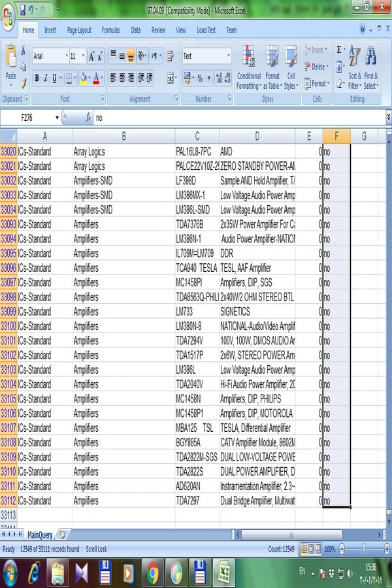392x588 pixels.
Task: Open Conditional Formatting dropdown
Action: (248, 67)
